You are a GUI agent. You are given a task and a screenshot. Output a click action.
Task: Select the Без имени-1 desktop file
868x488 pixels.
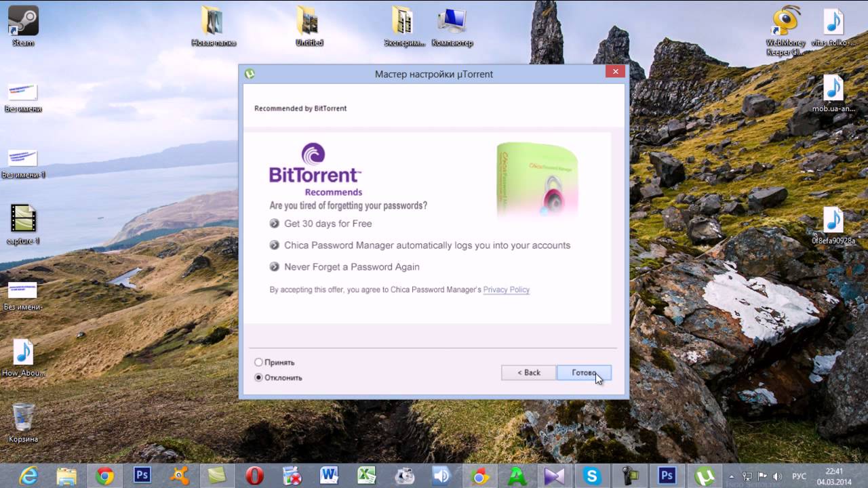coord(23,163)
